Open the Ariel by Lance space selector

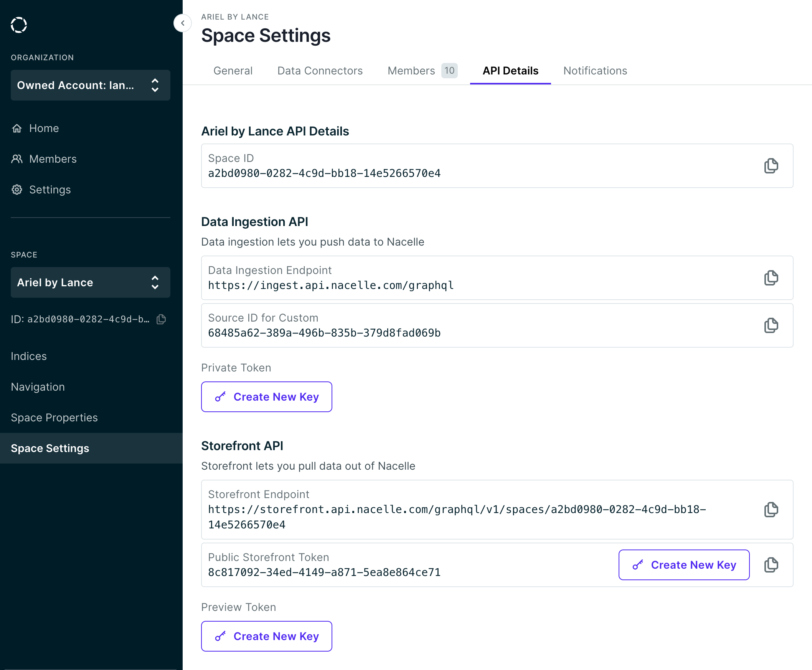pos(90,282)
